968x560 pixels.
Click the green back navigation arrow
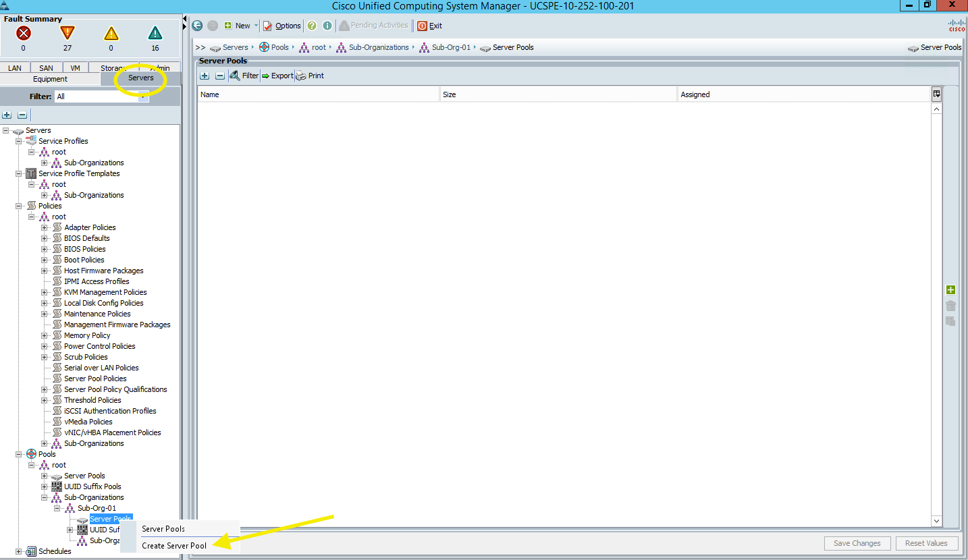point(197,26)
